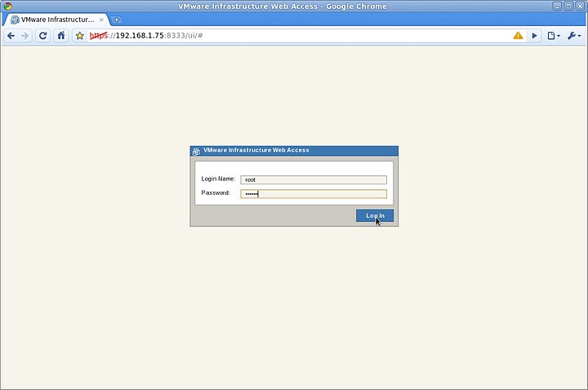Image resolution: width=588 pixels, height=390 pixels.
Task: Go forward using the browser forward arrow
Action: (x=24, y=36)
